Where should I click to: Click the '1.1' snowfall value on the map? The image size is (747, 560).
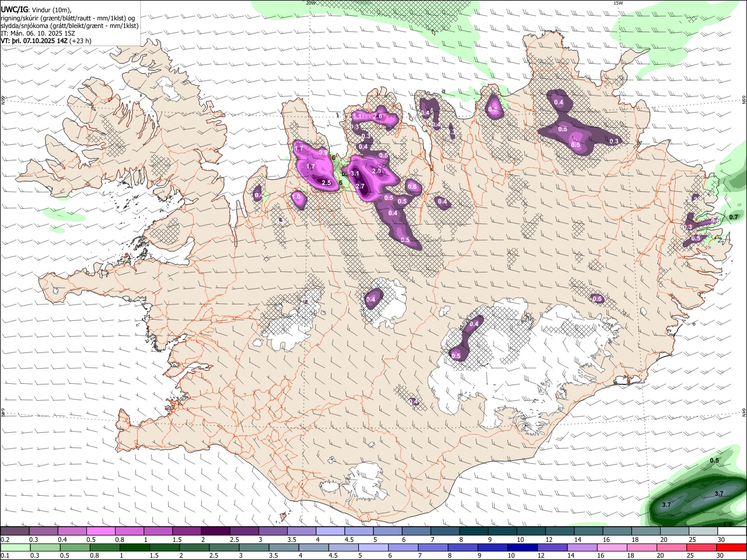pos(358,116)
